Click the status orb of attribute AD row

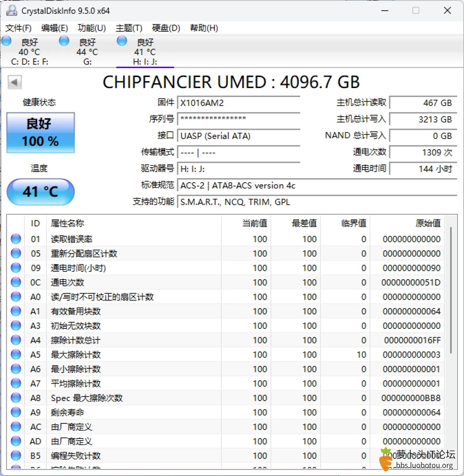[x=16, y=441]
